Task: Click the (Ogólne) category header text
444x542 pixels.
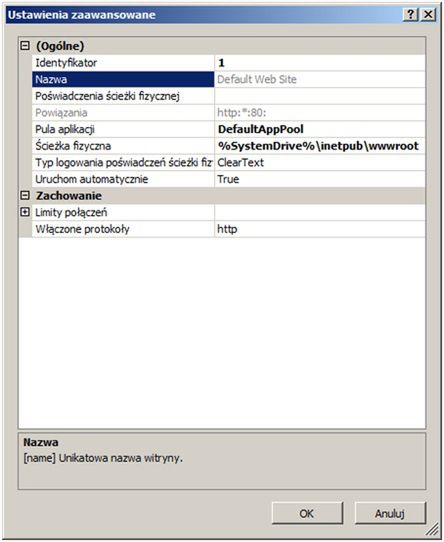Action: [x=60, y=46]
